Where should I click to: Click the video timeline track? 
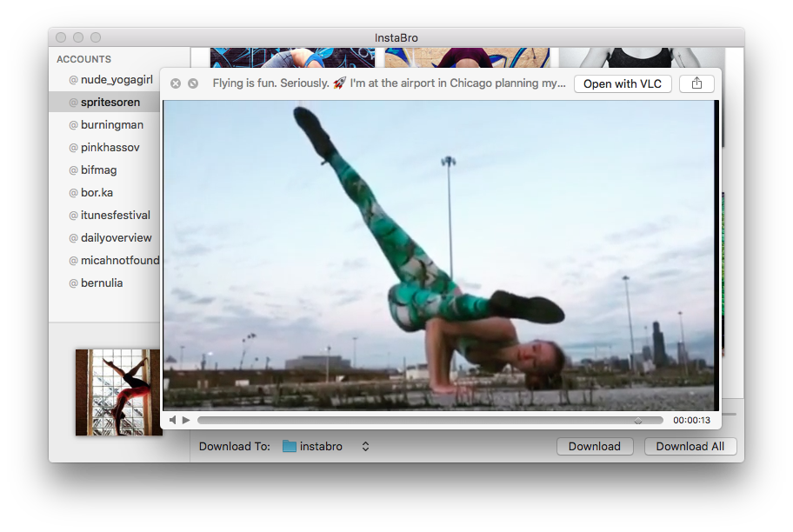click(x=430, y=420)
